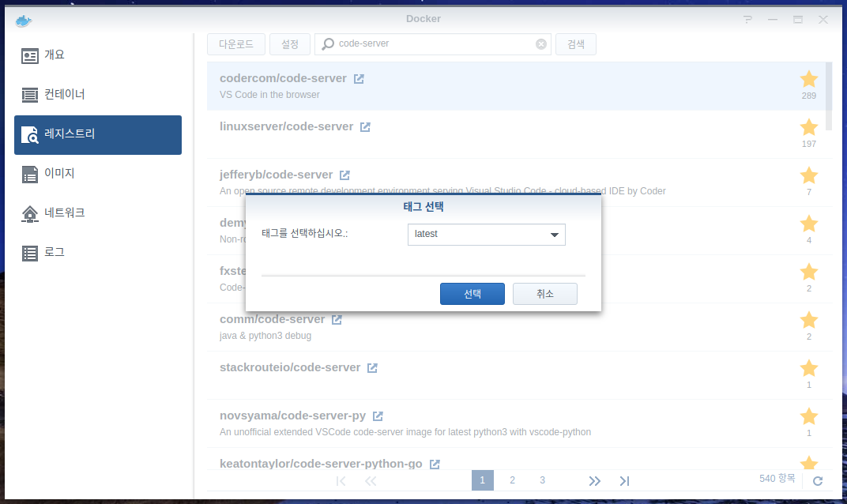This screenshot has width=847, height=504.
Task: Open external link for jefferyb/code-server
Action: [344, 175]
